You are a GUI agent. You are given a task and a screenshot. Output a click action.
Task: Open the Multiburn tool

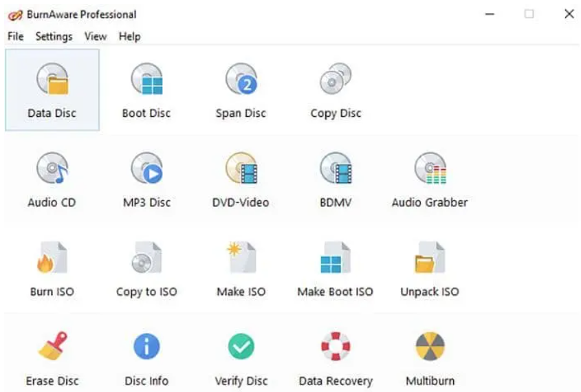tap(430, 359)
